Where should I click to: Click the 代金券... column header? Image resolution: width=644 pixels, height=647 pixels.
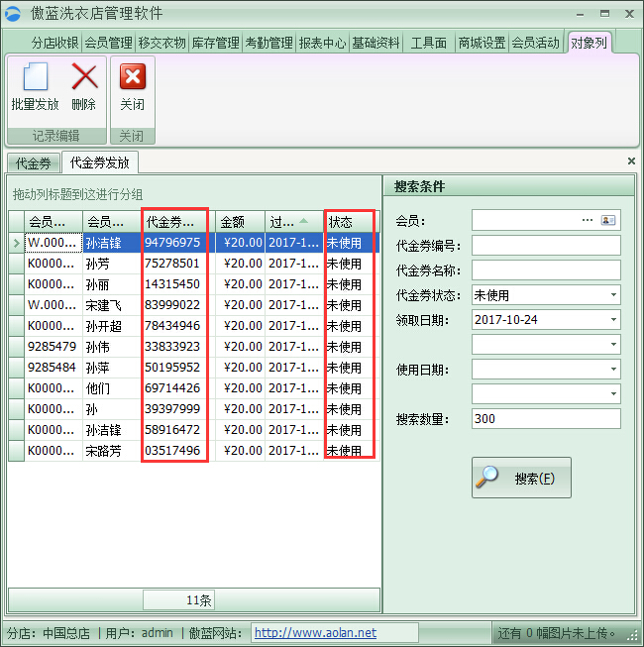point(177,222)
